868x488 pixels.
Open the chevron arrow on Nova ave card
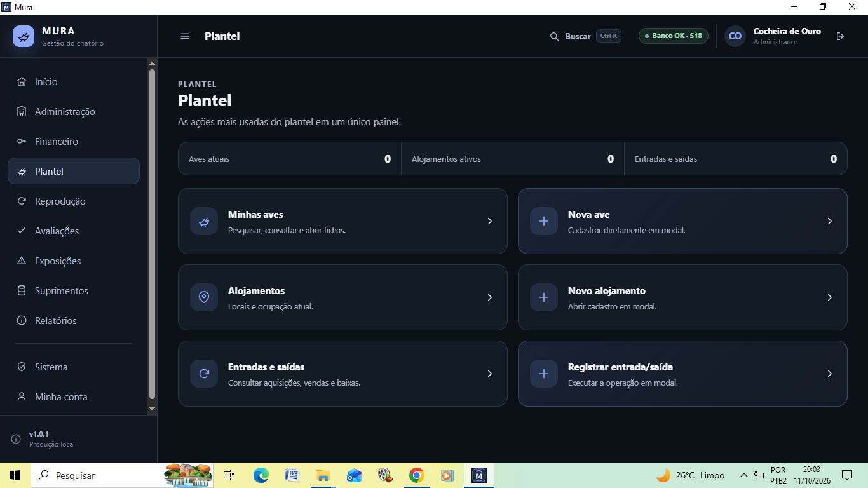(830, 221)
